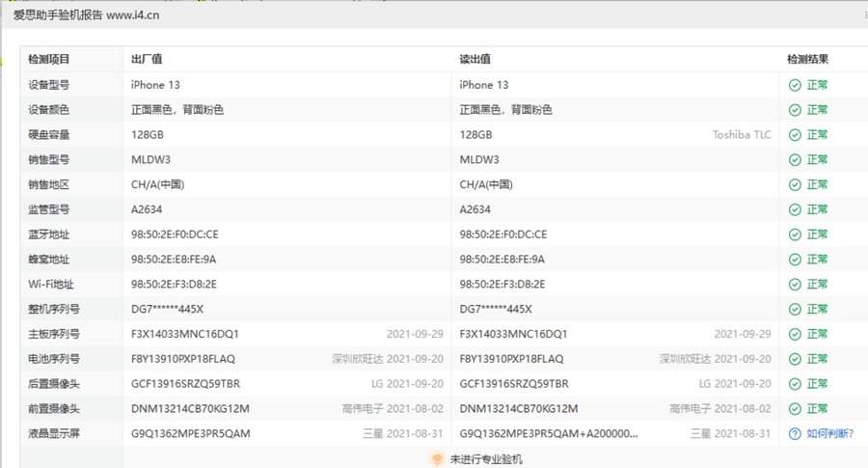868x468 pixels.
Task: Click the green check icon for 销售地区 row
Action: pyautogui.click(x=795, y=184)
